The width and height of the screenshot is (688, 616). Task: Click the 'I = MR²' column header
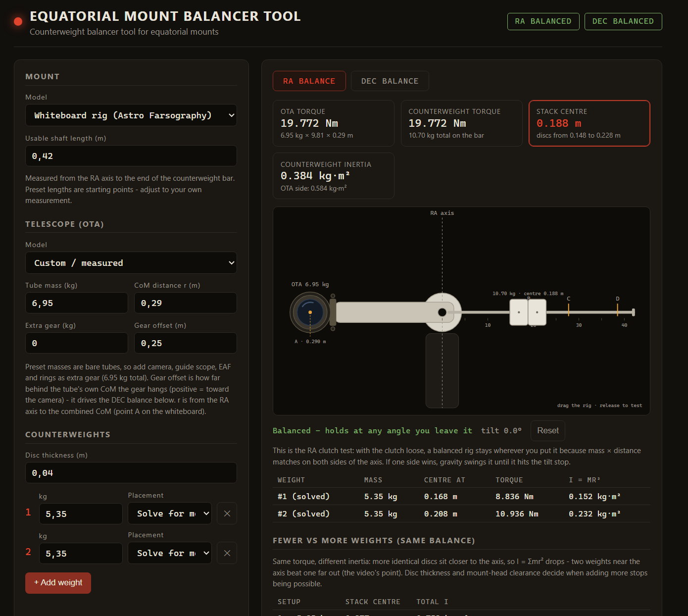point(585,480)
